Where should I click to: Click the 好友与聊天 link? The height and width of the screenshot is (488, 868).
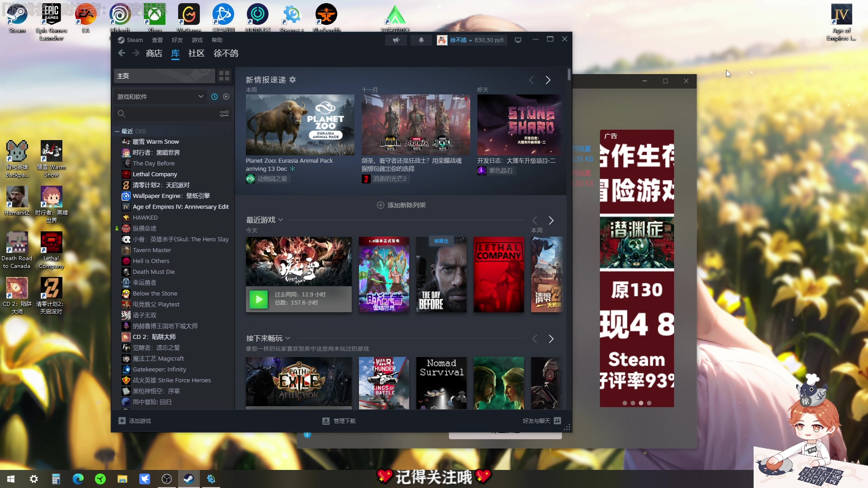[536, 421]
